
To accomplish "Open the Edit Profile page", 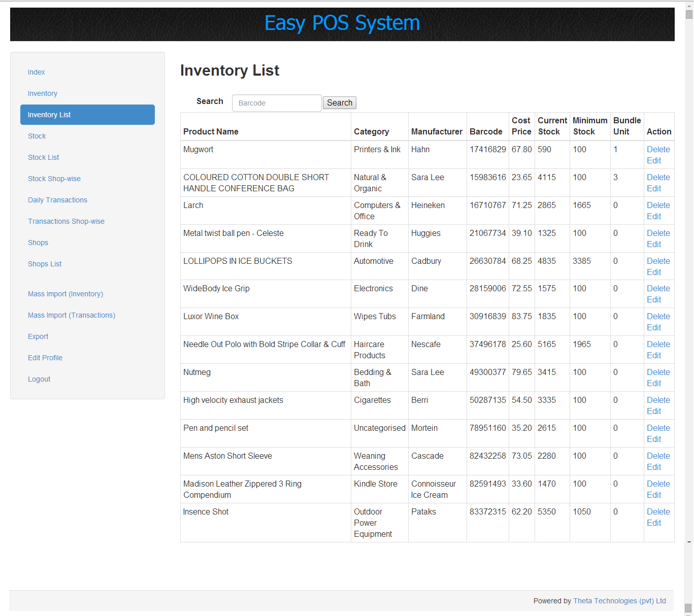I will point(45,358).
